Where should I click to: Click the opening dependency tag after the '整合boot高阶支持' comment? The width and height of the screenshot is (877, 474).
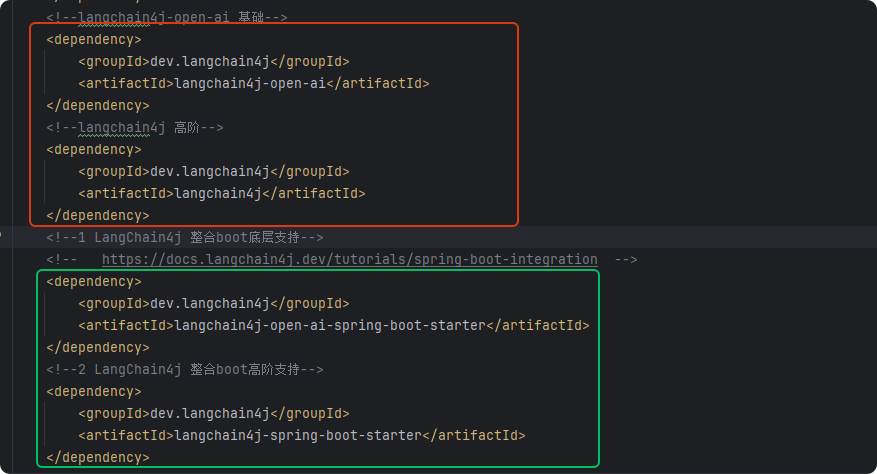[x=94, y=392]
